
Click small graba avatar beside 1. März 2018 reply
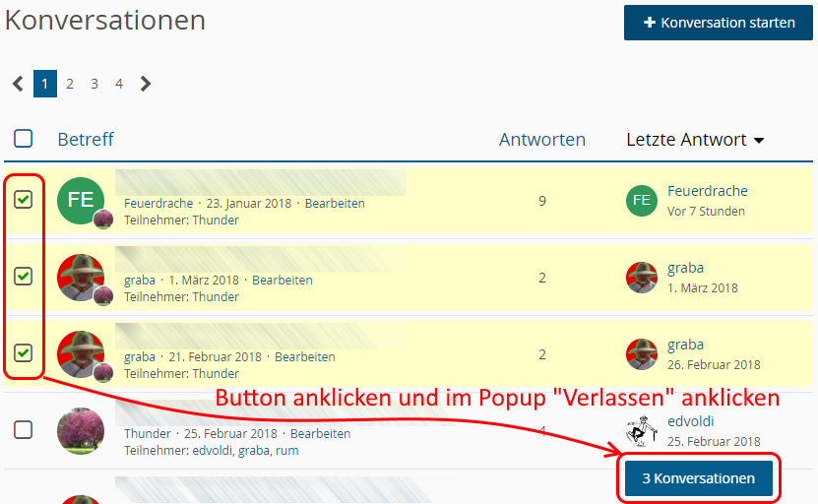pyautogui.click(x=642, y=277)
